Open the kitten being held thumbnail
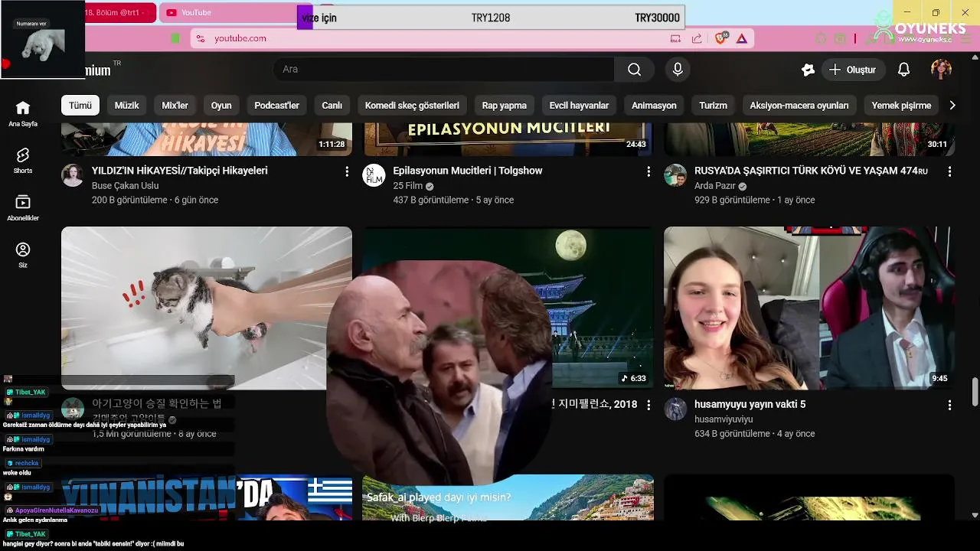The image size is (980, 551). pyautogui.click(x=207, y=308)
